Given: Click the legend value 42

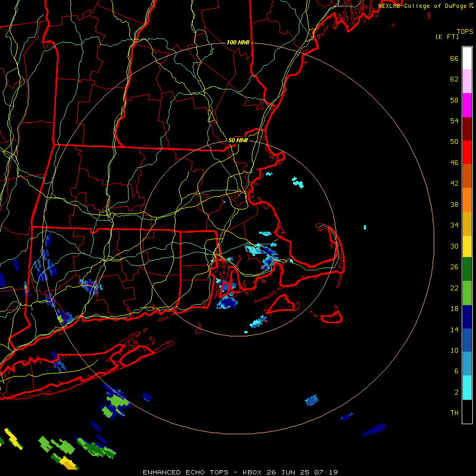Looking at the screenshot, I should click(454, 184).
